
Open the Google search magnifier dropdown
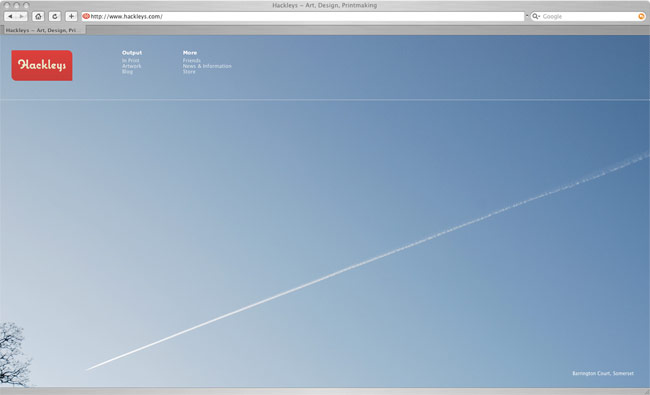536,16
